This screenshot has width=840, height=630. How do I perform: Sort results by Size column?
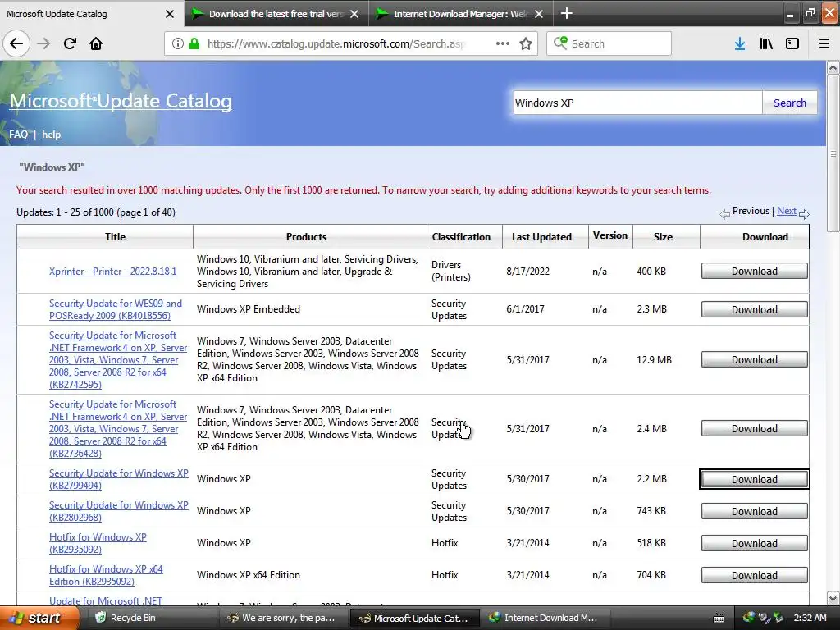click(x=663, y=237)
